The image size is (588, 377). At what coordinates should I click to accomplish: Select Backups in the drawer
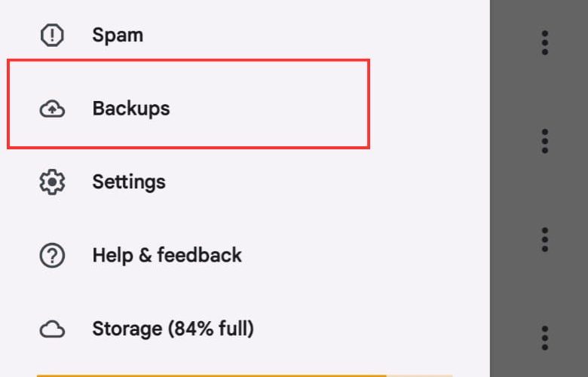pos(188,104)
